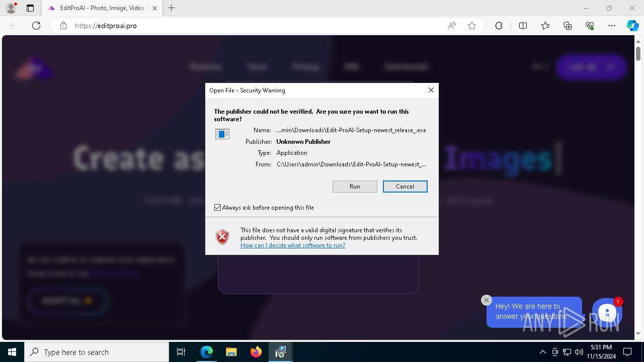Dismiss chat greeting bubble with X

pyautogui.click(x=486, y=300)
